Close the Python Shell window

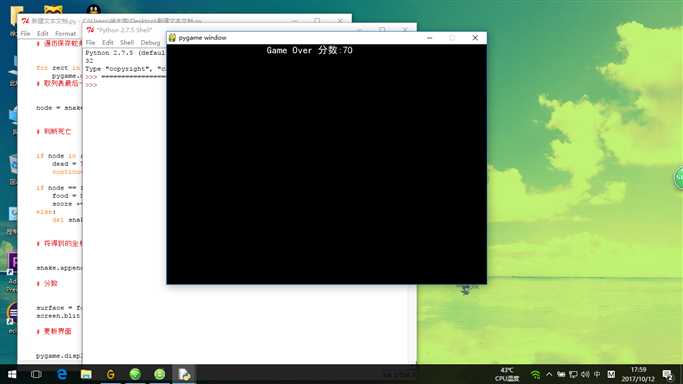click(x=405, y=30)
